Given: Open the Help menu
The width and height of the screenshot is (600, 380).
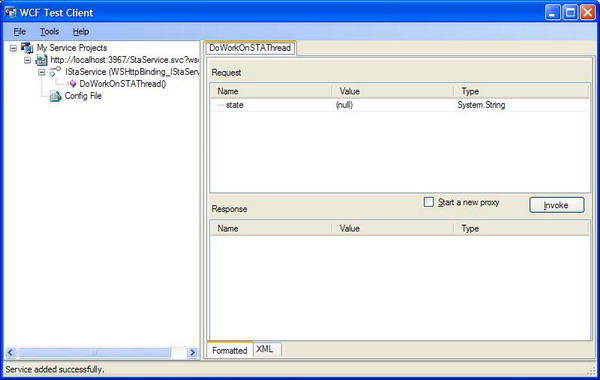Looking at the screenshot, I should 81,32.
